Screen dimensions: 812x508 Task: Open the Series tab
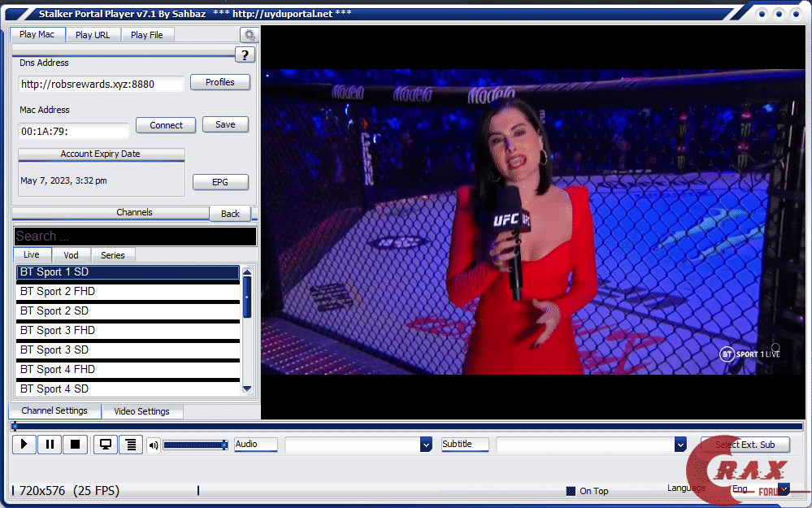point(113,255)
